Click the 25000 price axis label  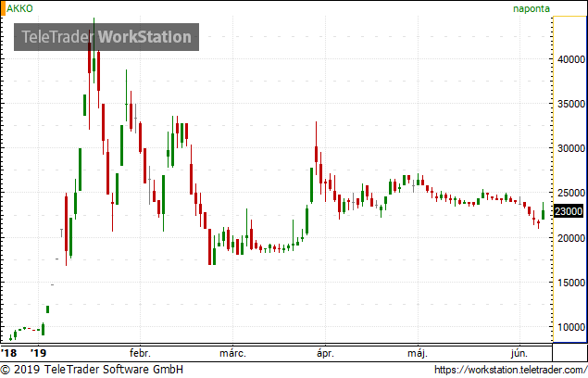571,193
